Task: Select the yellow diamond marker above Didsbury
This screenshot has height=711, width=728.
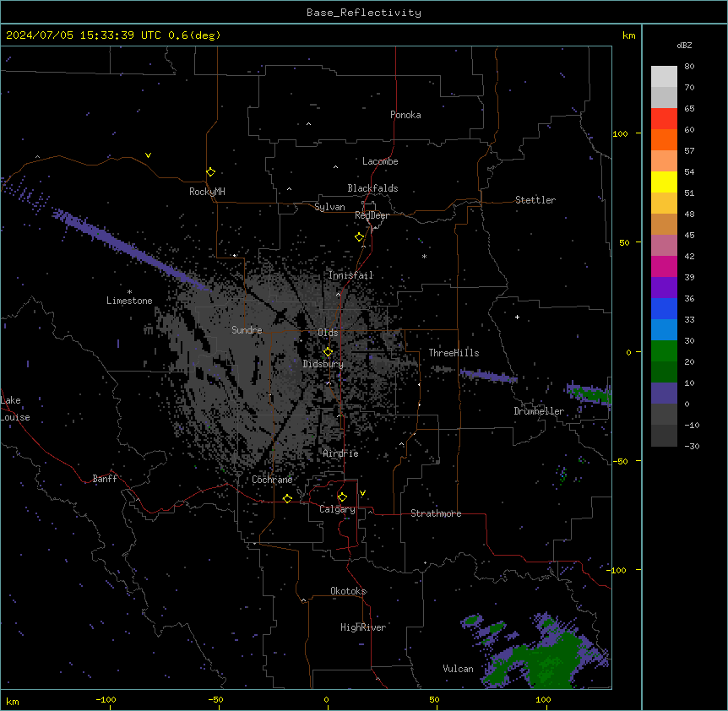Action: point(328,352)
